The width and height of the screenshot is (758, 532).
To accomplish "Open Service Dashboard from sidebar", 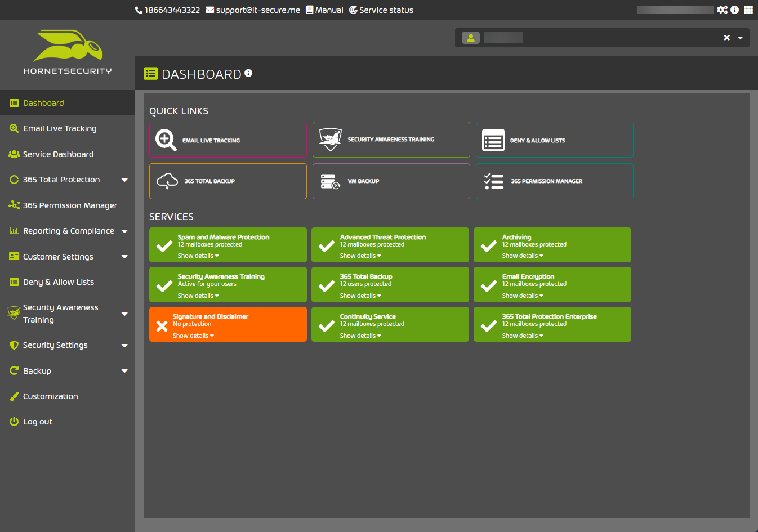I will [58, 154].
